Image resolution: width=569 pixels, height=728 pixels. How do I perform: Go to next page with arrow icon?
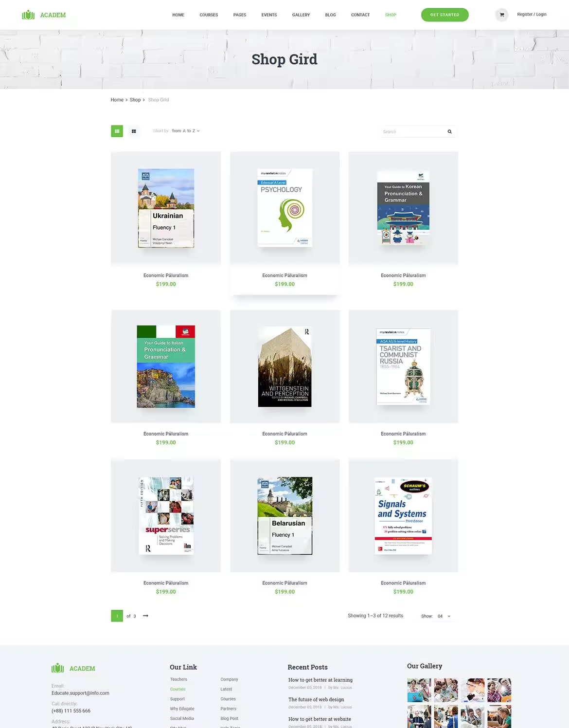pyautogui.click(x=145, y=616)
